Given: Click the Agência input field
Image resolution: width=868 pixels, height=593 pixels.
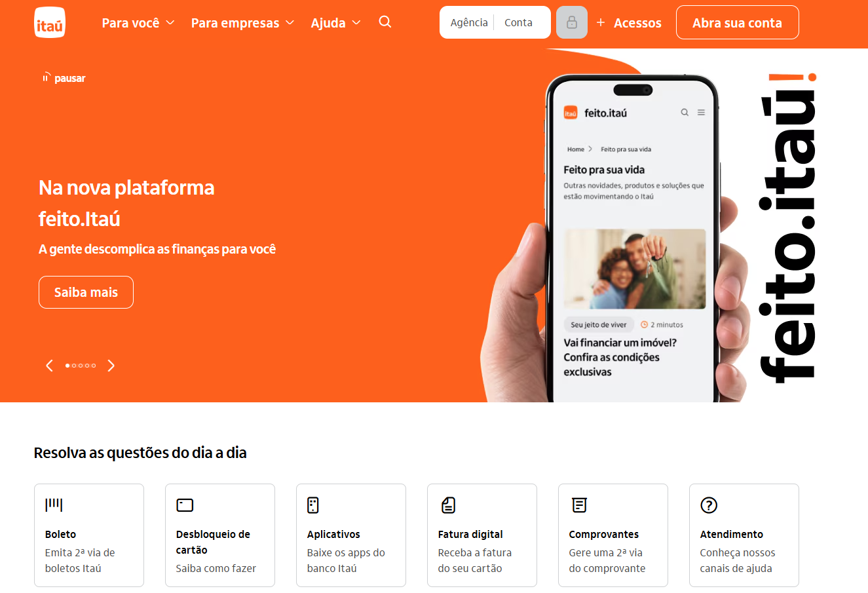Looking at the screenshot, I should 469,22.
